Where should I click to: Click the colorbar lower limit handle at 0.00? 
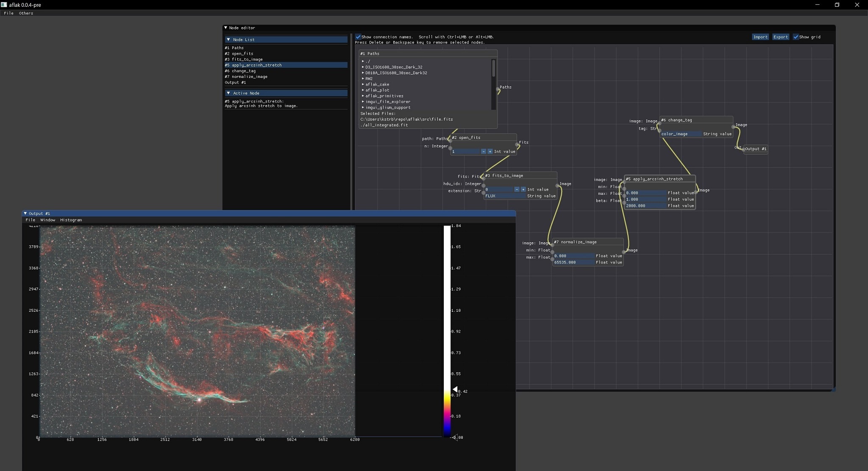click(x=455, y=438)
